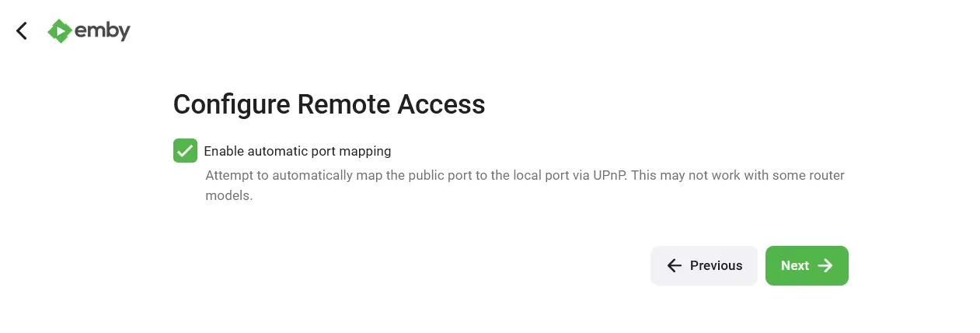This screenshot has width=980, height=333.
Task: Click the emby wordmark text
Action: click(x=103, y=31)
